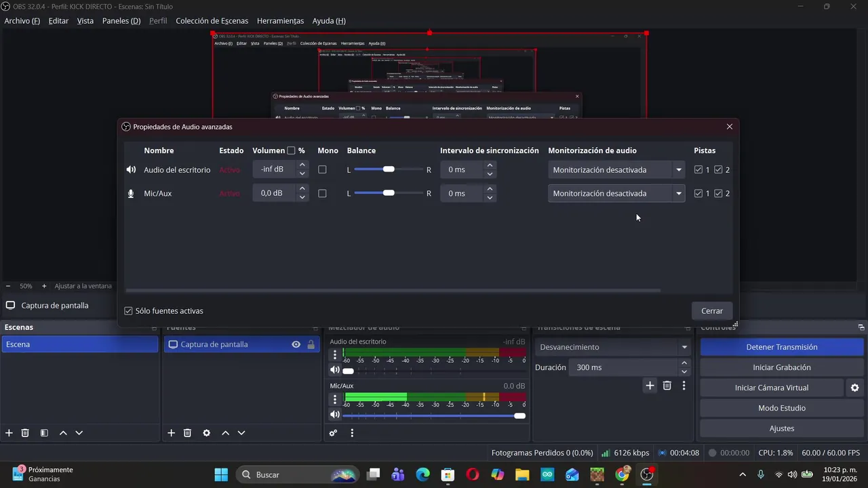Open Mic/Aux mixer three-dot options
Screen dimensions: 868x488
click(x=334, y=400)
